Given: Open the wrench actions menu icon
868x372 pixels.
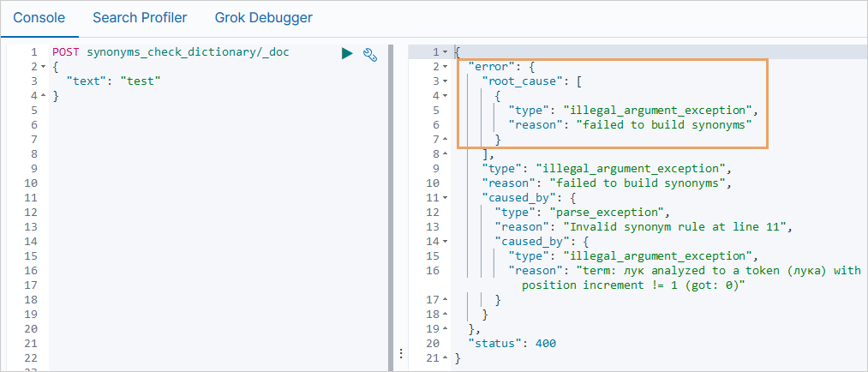Looking at the screenshot, I should pos(370,54).
